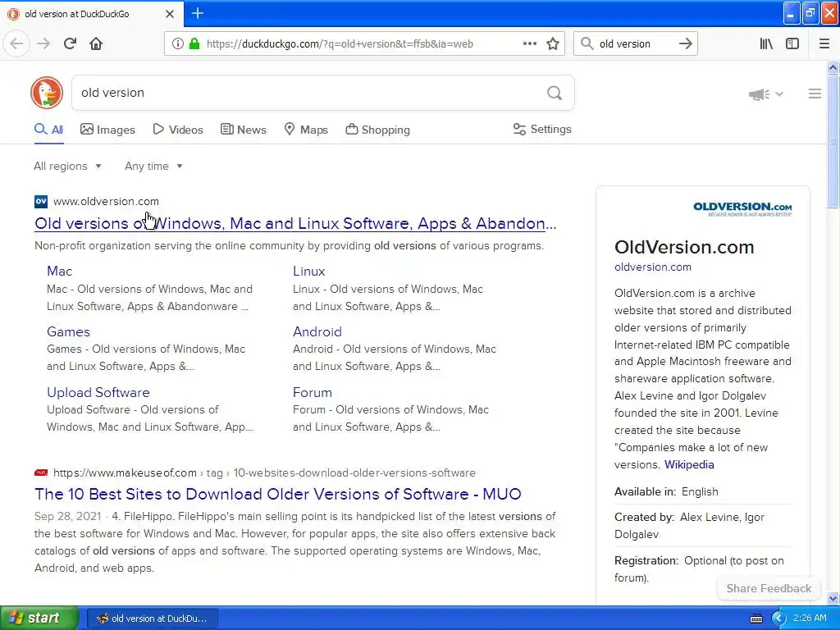Open the DuckDuckGo Settings option
Screen dimensions: 840x630
click(x=542, y=129)
